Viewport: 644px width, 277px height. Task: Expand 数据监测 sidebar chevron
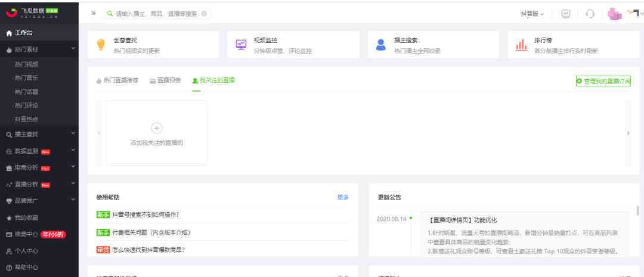point(73,150)
